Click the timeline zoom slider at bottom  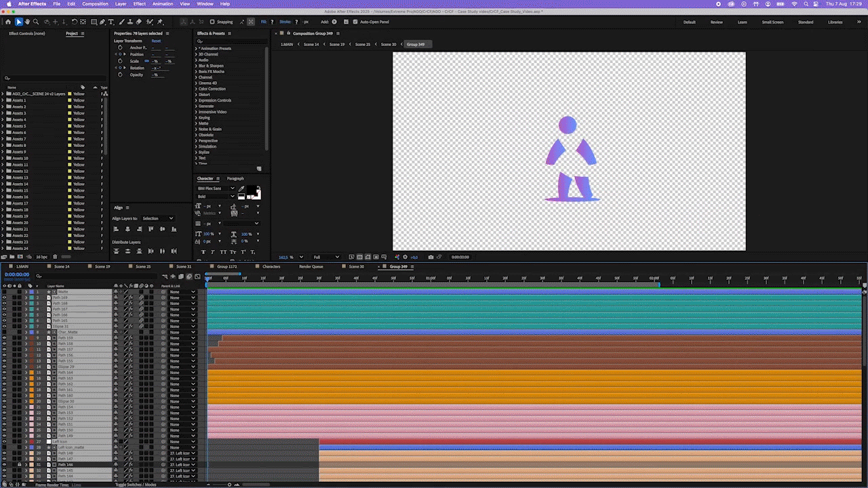coord(229,485)
